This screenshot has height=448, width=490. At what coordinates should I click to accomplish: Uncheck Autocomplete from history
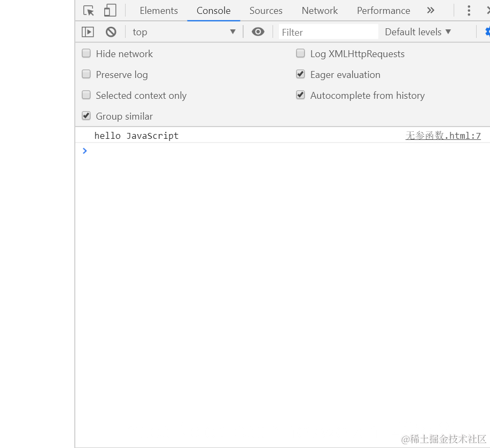(x=300, y=95)
